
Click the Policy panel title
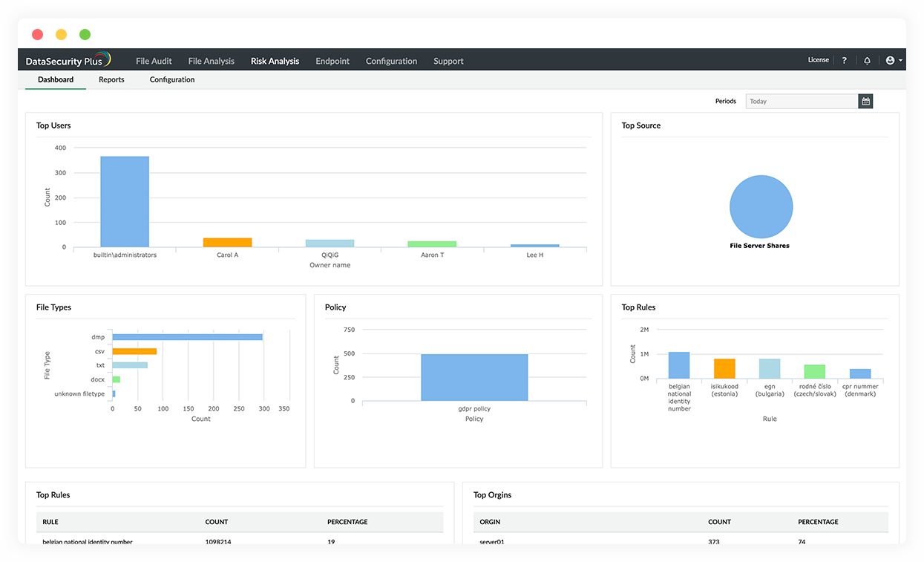pyautogui.click(x=335, y=307)
